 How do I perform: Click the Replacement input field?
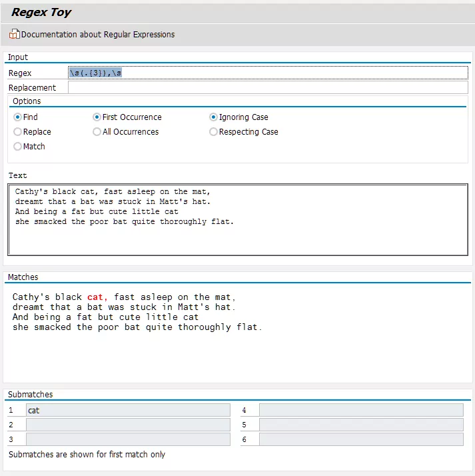266,87
